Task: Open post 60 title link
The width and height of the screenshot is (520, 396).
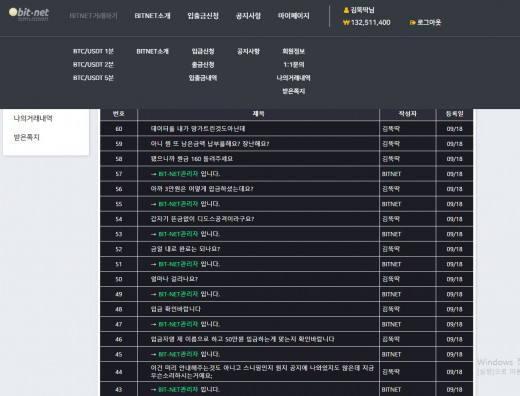Action: pyautogui.click(x=198, y=129)
